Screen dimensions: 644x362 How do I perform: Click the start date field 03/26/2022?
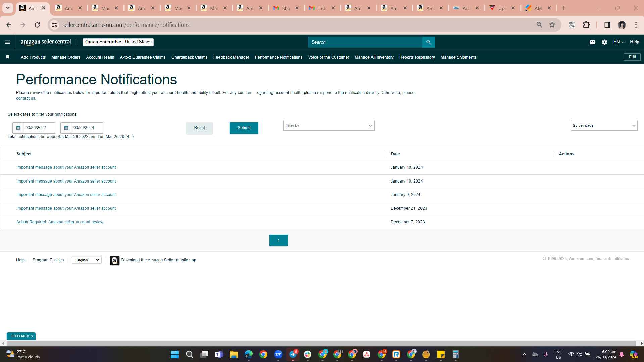pyautogui.click(x=39, y=128)
